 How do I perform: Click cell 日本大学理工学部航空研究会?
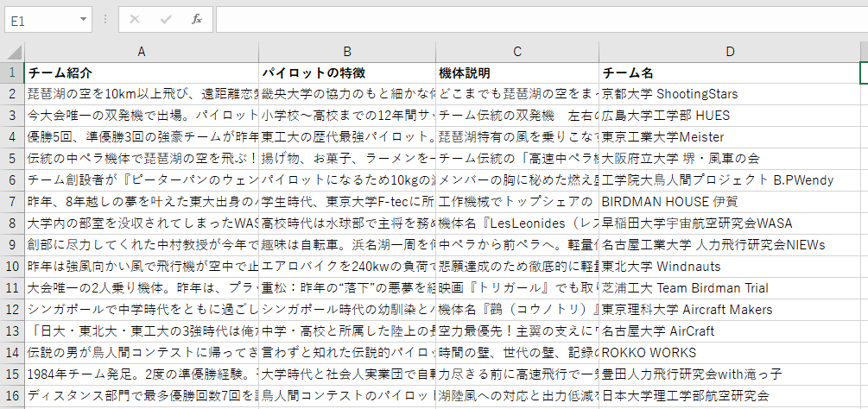point(730,396)
